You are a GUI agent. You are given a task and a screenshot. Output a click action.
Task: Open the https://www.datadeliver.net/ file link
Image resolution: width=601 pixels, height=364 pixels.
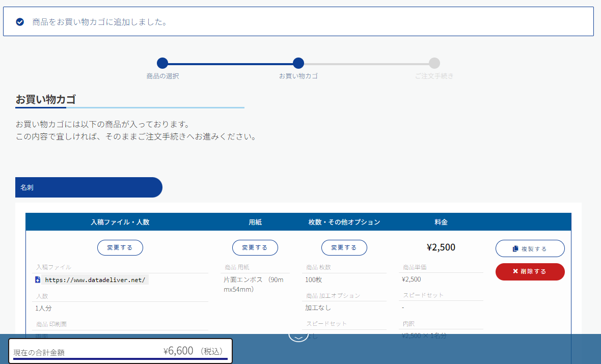point(95,279)
